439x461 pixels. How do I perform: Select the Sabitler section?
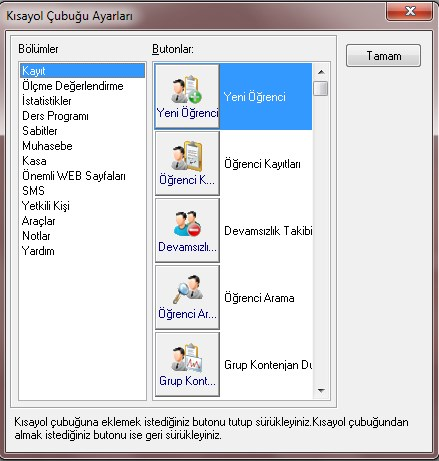pyautogui.click(x=40, y=131)
